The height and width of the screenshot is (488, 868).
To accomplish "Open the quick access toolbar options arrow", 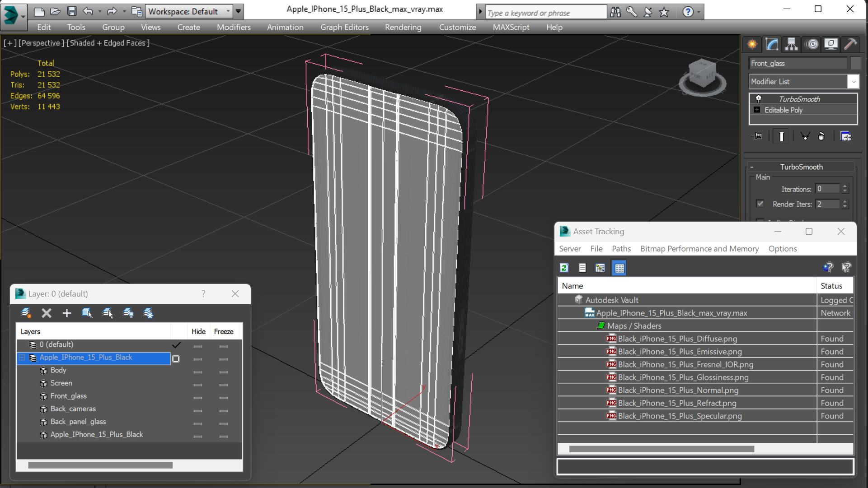I will click(x=239, y=11).
